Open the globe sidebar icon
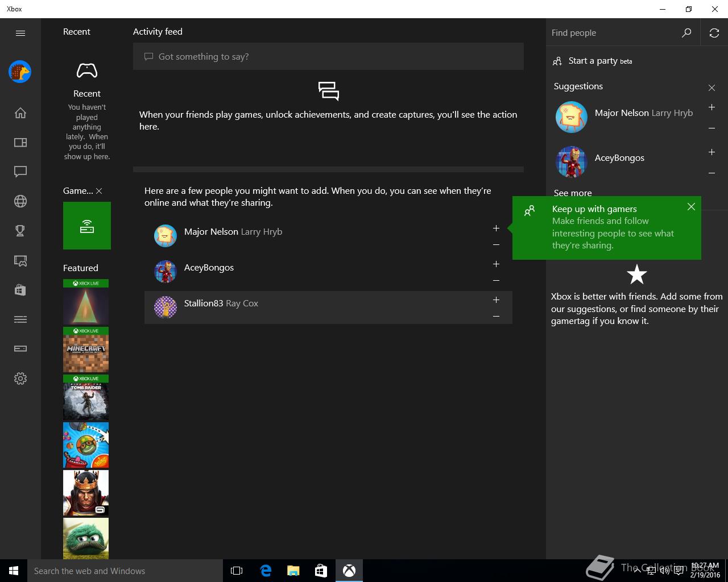The height and width of the screenshot is (582, 728). click(20, 201)
